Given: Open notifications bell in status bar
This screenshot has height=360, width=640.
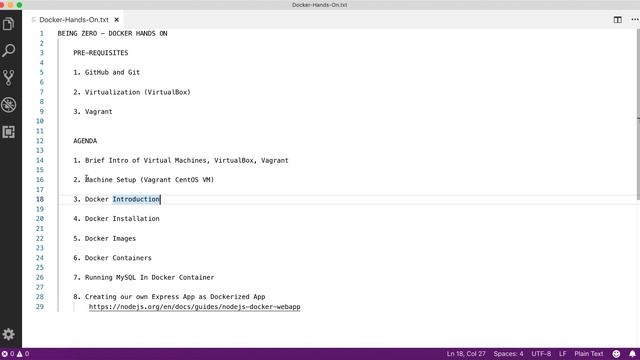Looking at the screenshot, I should [632, 354].
